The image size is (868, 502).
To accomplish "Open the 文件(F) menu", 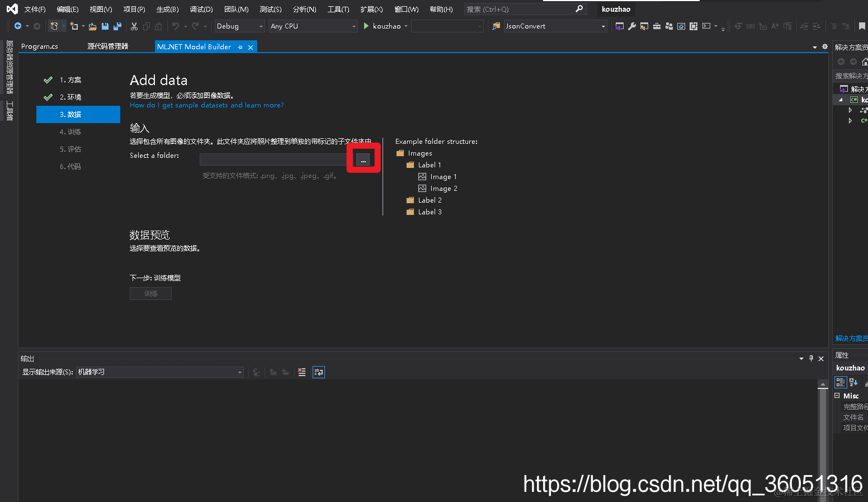I will click(x=35, y=10).
